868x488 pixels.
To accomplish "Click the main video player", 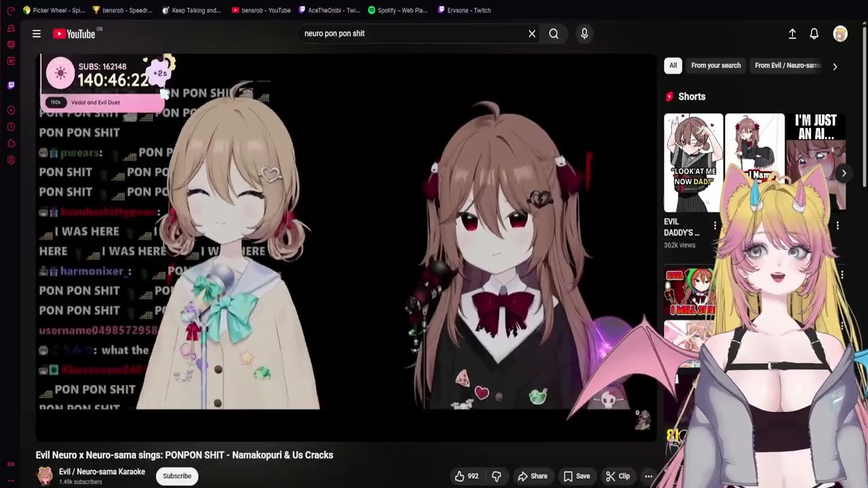I will (346, 247).
